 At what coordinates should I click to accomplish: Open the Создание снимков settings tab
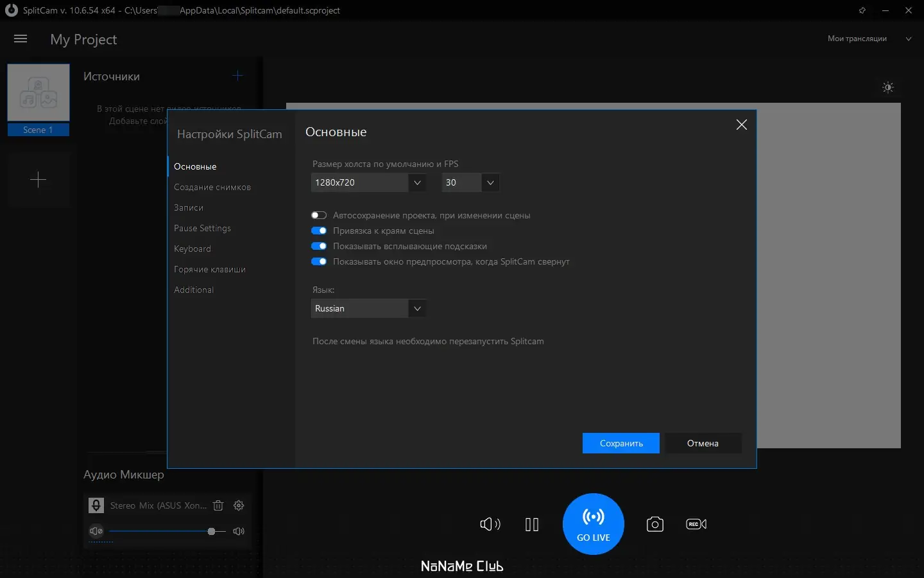pyautogui.click(x=212, y=187)
